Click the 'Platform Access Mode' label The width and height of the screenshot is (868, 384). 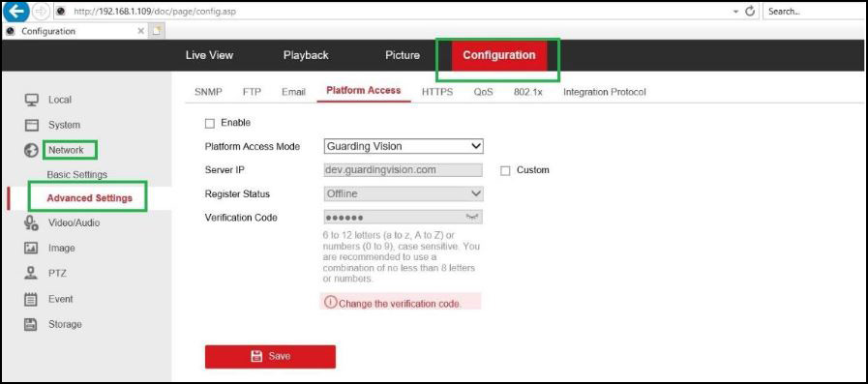tap(253, 147)
